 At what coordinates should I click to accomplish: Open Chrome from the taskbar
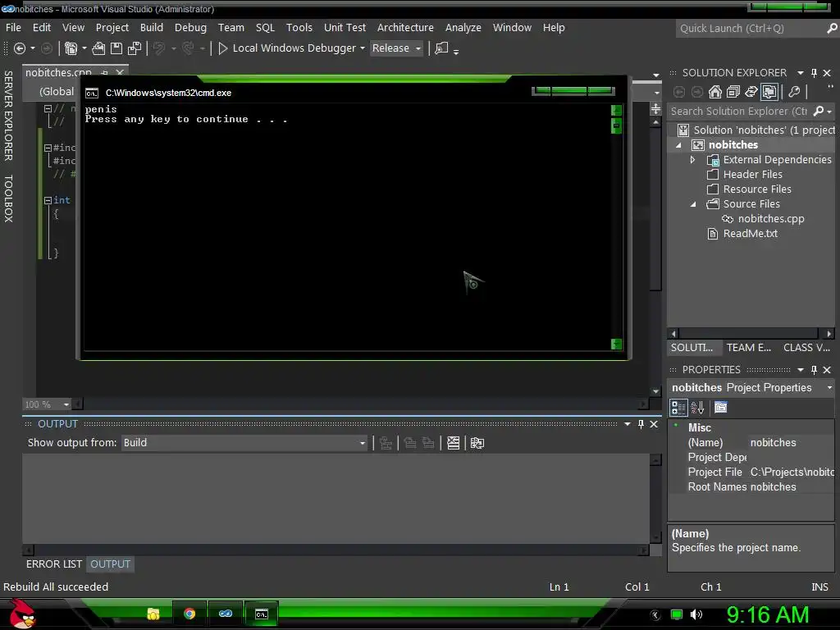coord(189,614)
